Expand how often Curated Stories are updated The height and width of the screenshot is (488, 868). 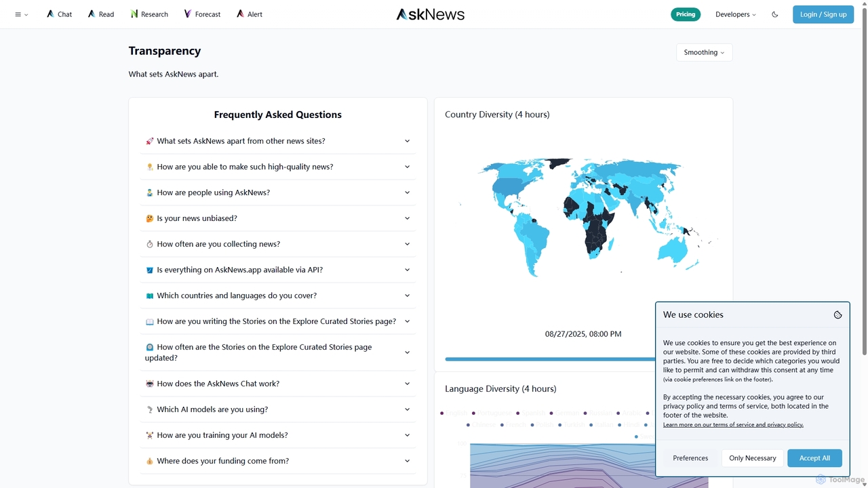click(x=278, y=352)
